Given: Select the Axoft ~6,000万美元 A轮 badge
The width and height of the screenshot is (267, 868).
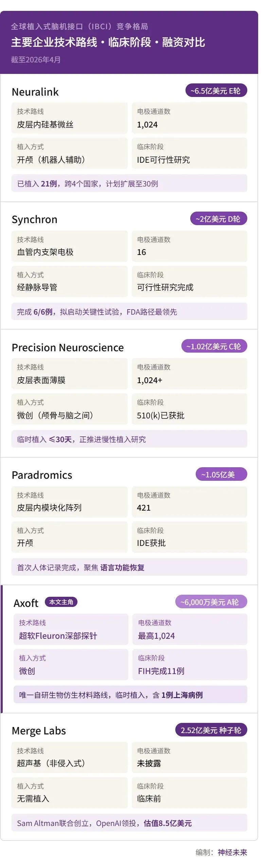Looking at the screenshot, I should (211, 602).
